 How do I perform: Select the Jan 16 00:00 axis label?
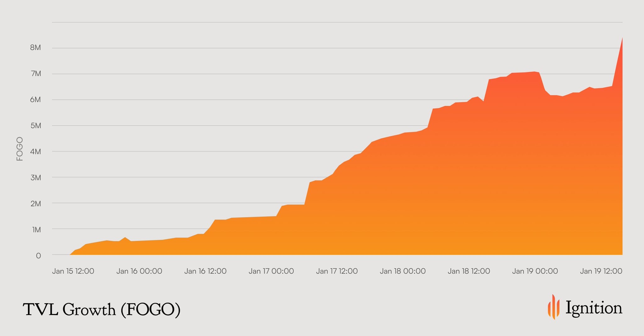[139, 271]
